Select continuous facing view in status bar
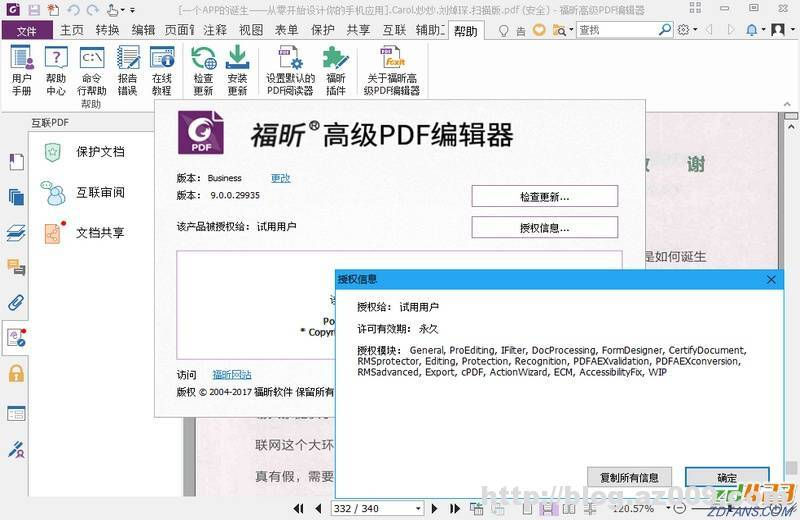This screenshot has width=800, height=520. pyautogui.click(x=590, y=508)
